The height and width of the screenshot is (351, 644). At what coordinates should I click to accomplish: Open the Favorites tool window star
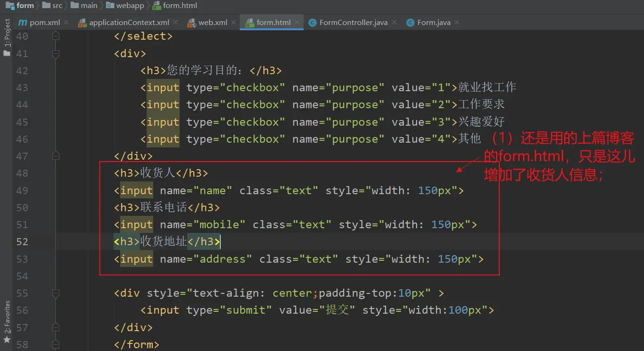pos(7,340)
